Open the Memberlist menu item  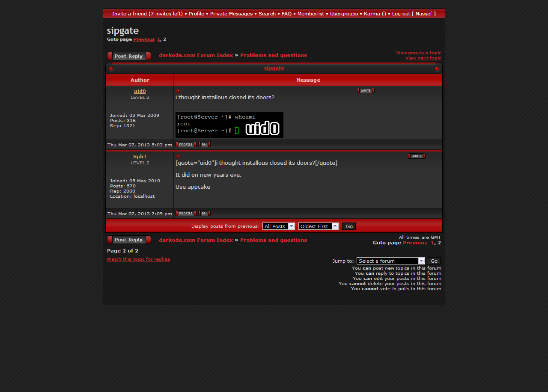[x=310, y=14]
